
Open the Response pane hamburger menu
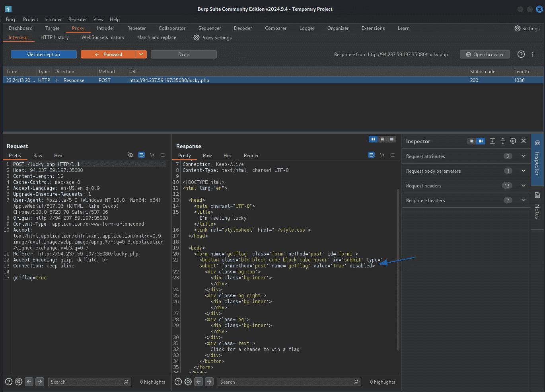click(x=393, y=155)
